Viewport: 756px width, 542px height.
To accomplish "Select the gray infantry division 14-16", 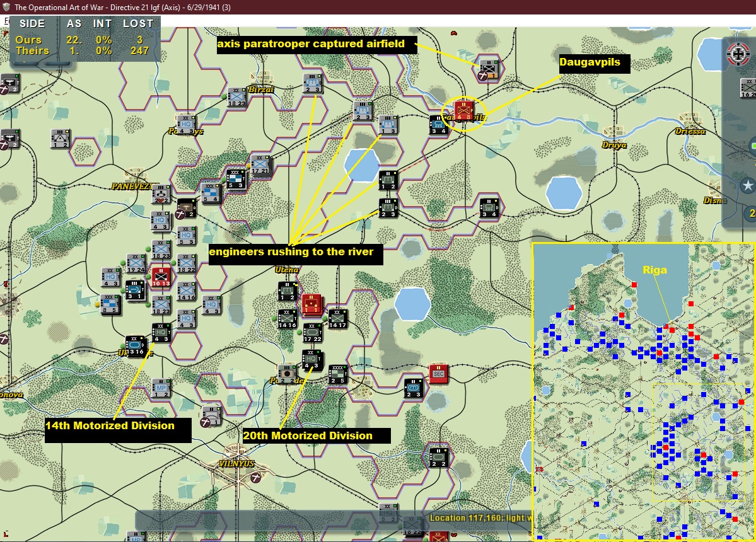I will (186, 291).
